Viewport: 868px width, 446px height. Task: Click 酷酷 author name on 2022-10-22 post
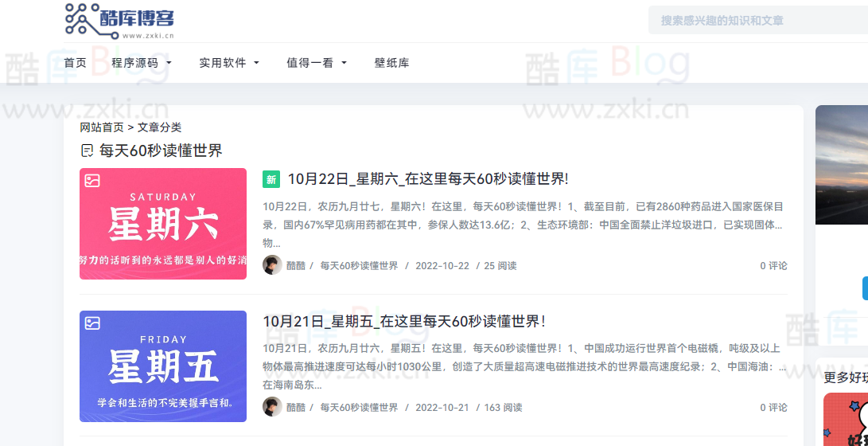(x=296, y=266)
